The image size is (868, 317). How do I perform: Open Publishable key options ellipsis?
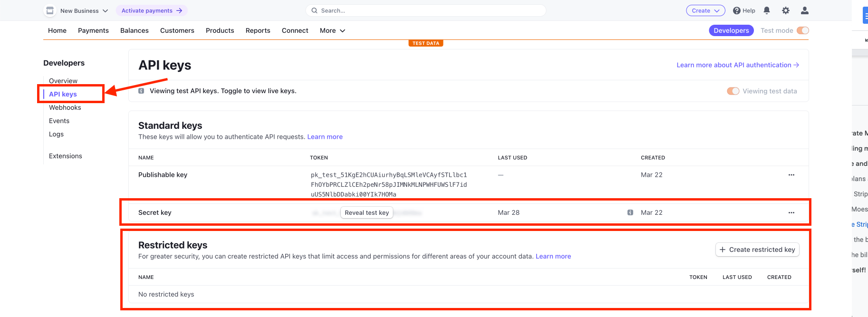[791, 175]
